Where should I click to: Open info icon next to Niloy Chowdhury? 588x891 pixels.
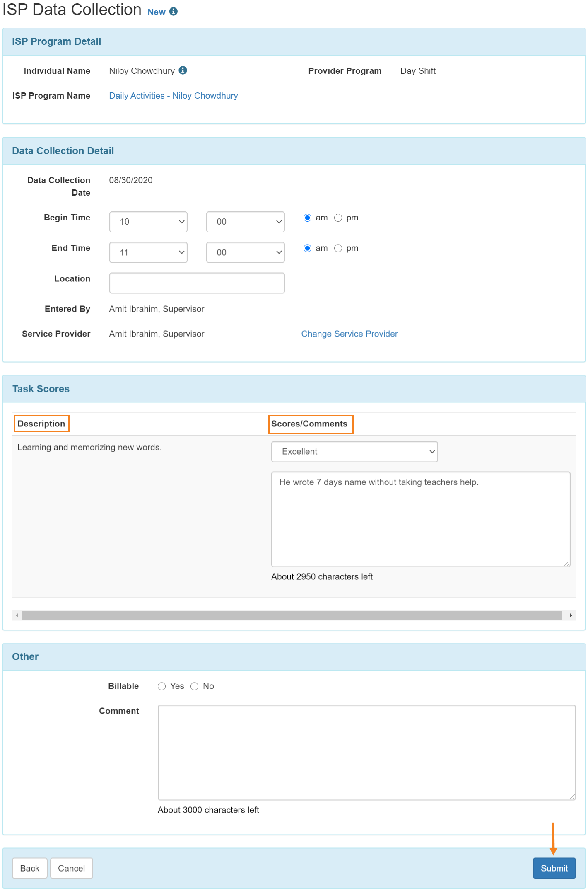(x=183, y=70)
